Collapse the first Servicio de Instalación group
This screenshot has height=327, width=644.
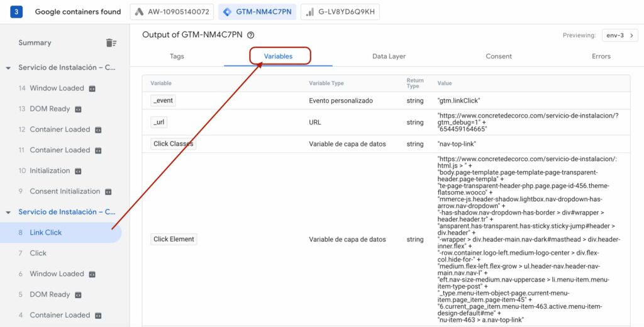click(8, 68)
